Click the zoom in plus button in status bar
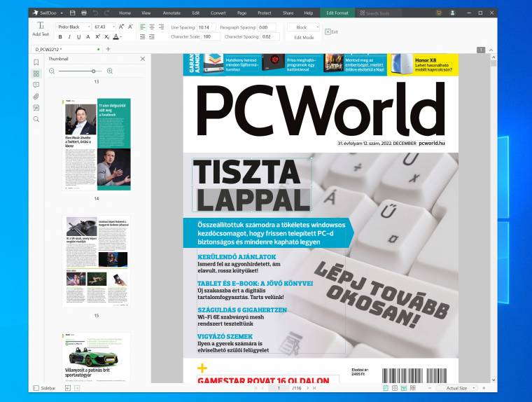Viewport: 532px width, 402px height. 484,388
